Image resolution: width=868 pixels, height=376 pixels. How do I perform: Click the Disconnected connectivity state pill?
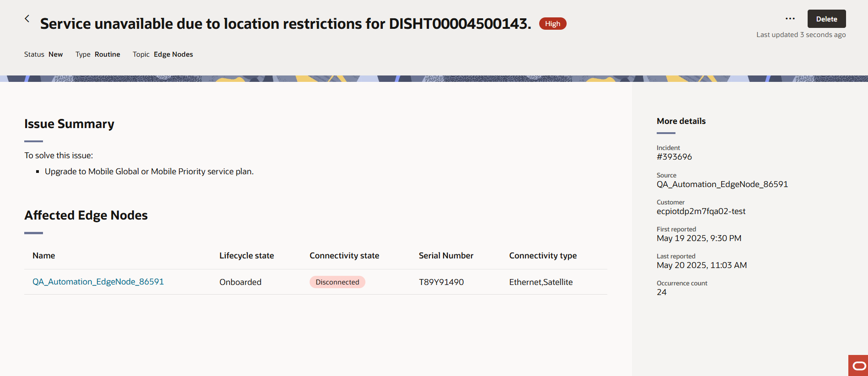[337, 282]
